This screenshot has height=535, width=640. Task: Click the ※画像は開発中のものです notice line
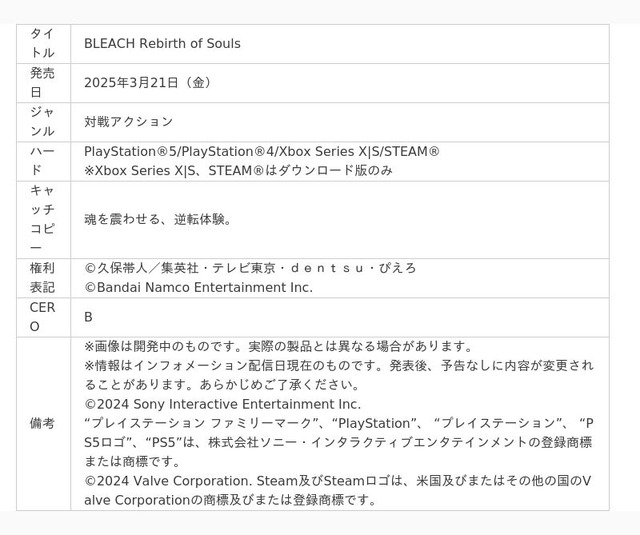tap(278, 346)
